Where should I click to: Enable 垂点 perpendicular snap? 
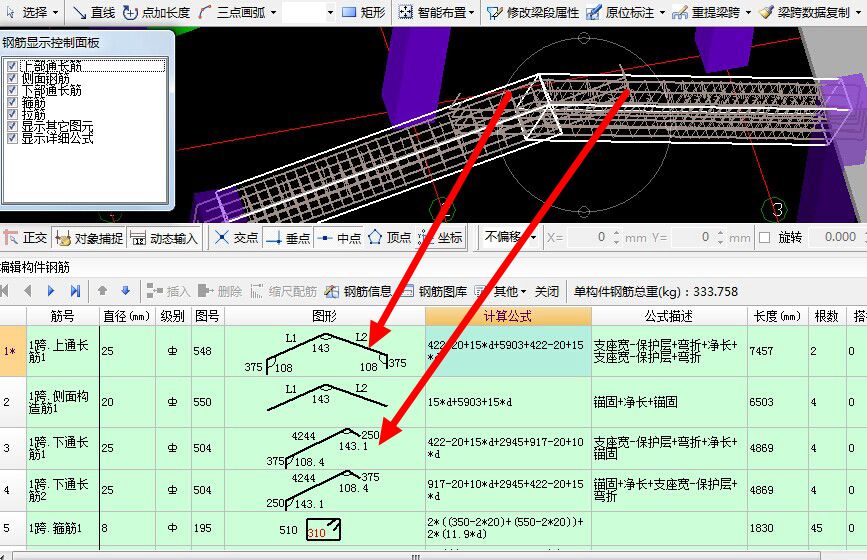pyautogui.click(x=288, y=238)
